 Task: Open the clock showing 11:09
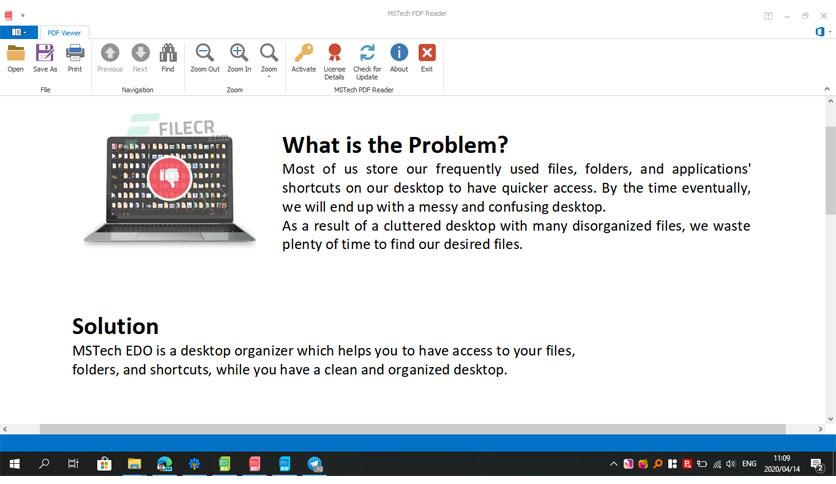point(782,464)
